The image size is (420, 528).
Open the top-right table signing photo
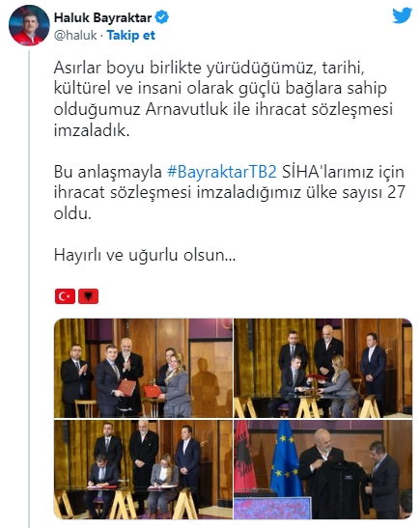[323, 368]
